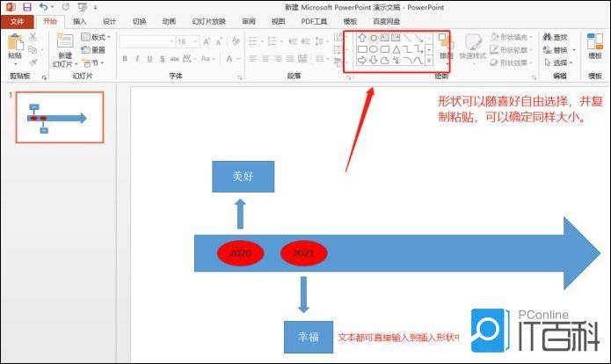The height and width of the screenshot is (364, 611).
Task: Open the 选择 select dropdown
Action: [x=558, y=62]
